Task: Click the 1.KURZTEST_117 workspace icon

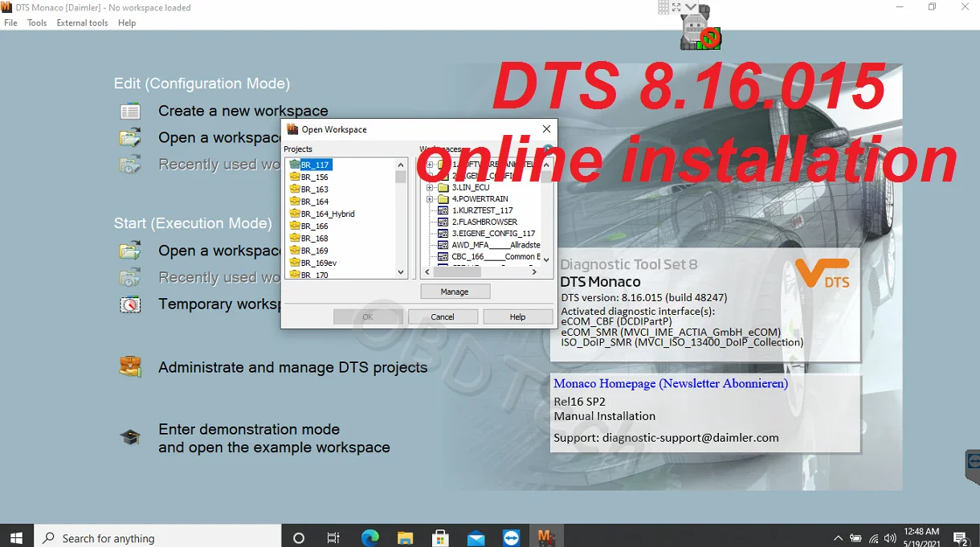Action: 443,210
